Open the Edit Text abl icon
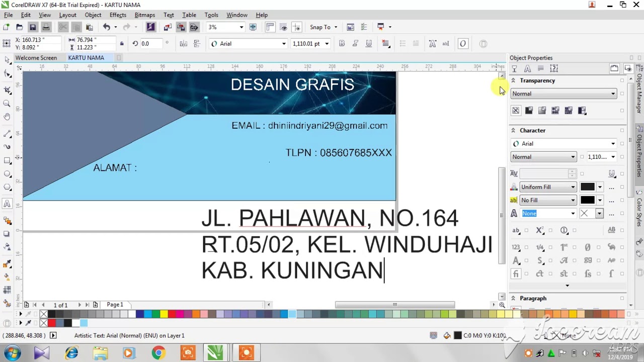Viewport: 644px width, 362px height. 445,44
